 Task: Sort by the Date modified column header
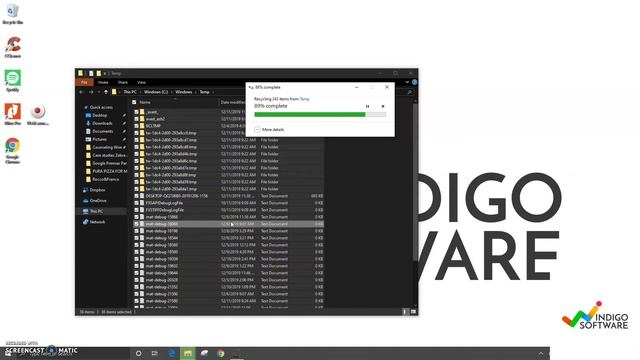click(233, 102)
